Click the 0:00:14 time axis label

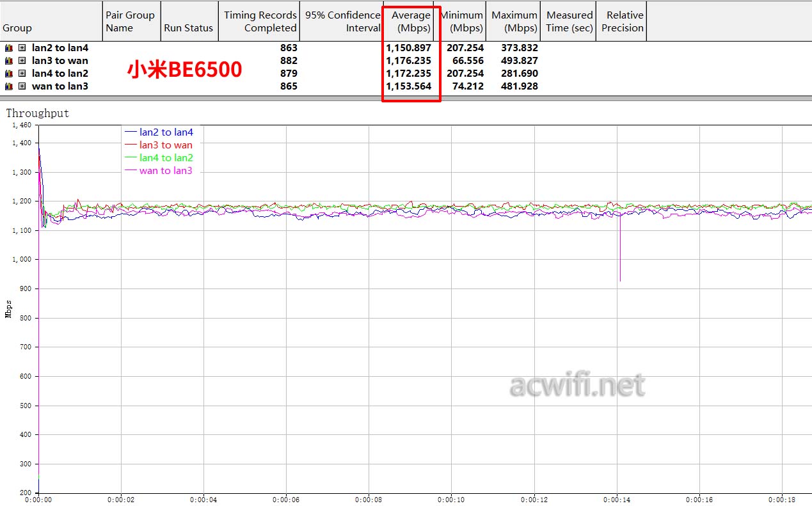(x=617, y=500)
